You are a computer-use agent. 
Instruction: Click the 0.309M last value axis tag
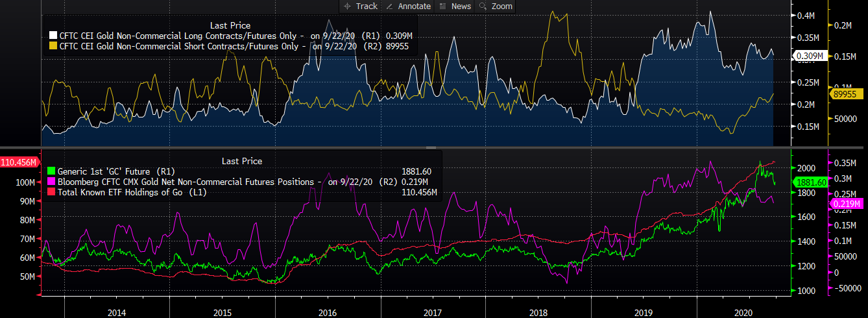point(808,56)
